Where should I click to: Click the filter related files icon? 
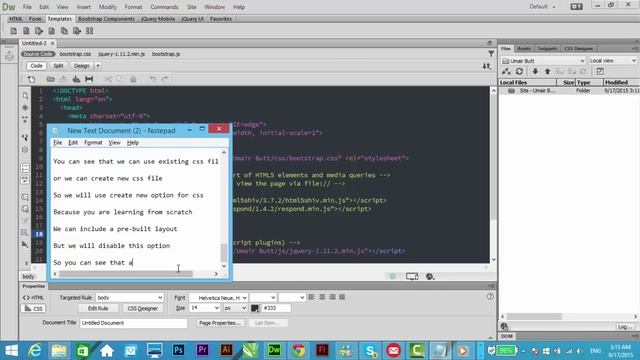click(x=491, y=53)
